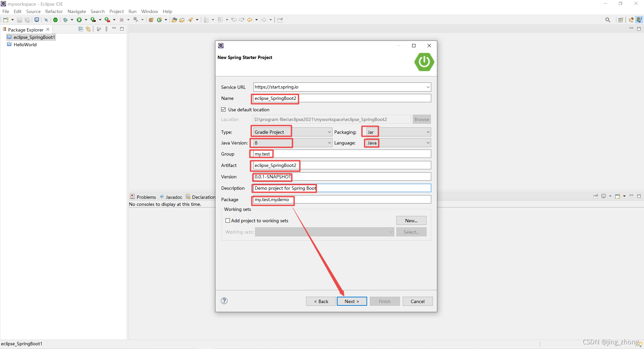The height and width of the screenshot is (349, 644).
Task: Click the Save All toolbar icon
Action: tap(27, 20)
